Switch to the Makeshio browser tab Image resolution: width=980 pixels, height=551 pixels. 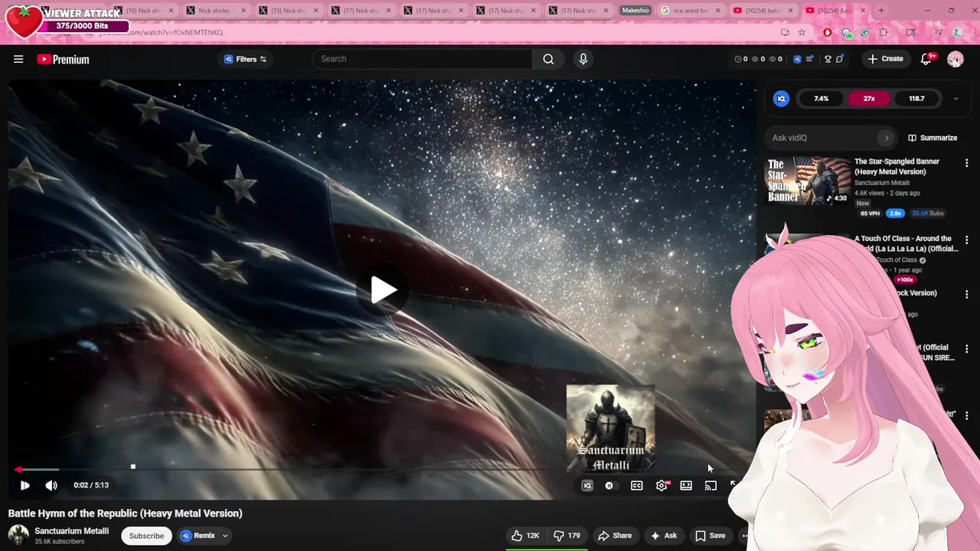click(635, 11)
